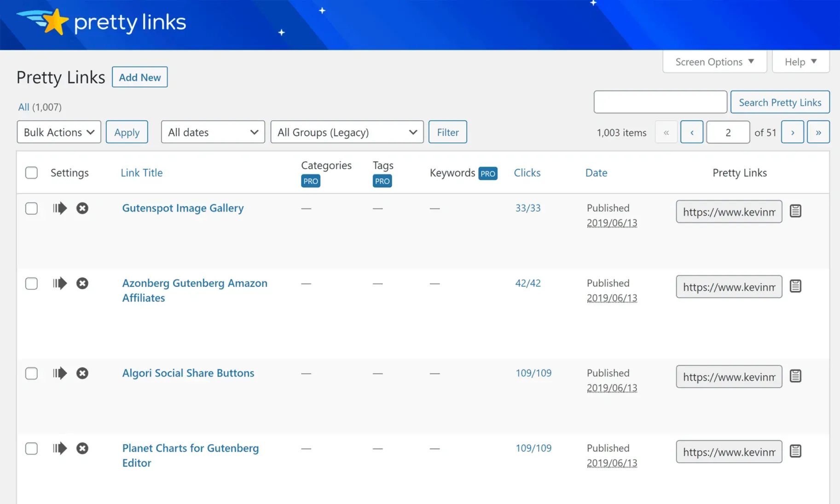Check the box for Gutenspot Image Gallery
This screenshot has width=840, height=504.
[31, 208]
